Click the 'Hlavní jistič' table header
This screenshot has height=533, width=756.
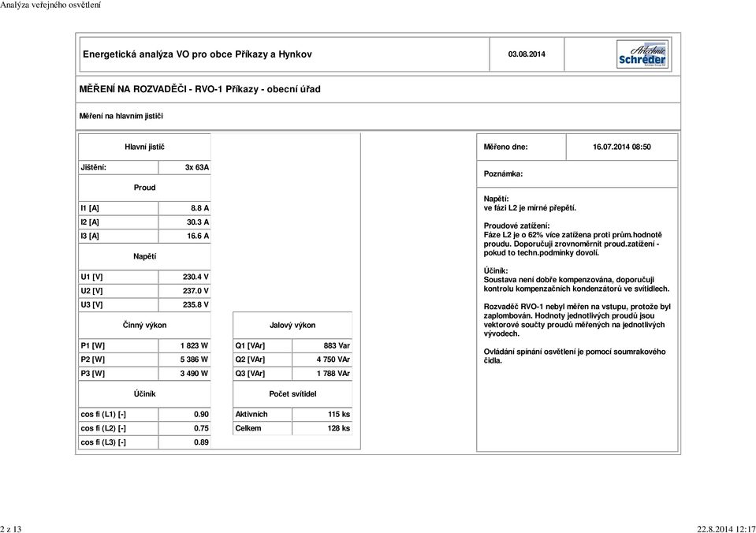[144, 147]
